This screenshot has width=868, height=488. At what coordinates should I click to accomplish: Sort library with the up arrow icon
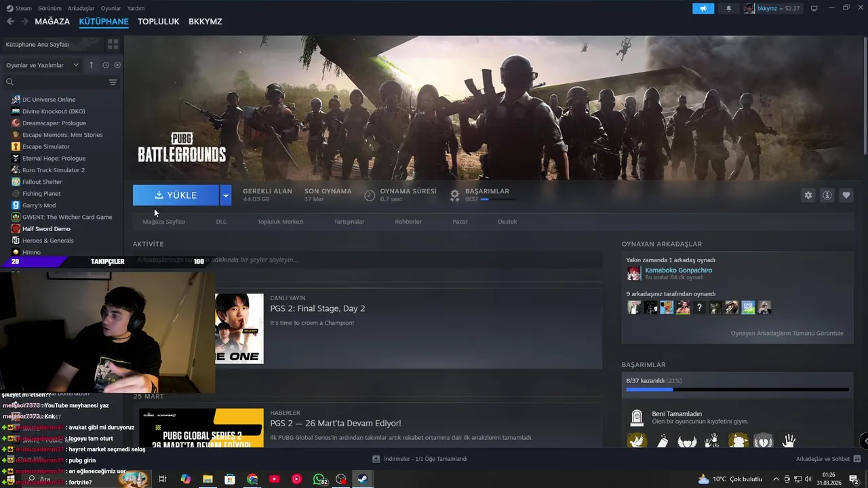(92, 65)
